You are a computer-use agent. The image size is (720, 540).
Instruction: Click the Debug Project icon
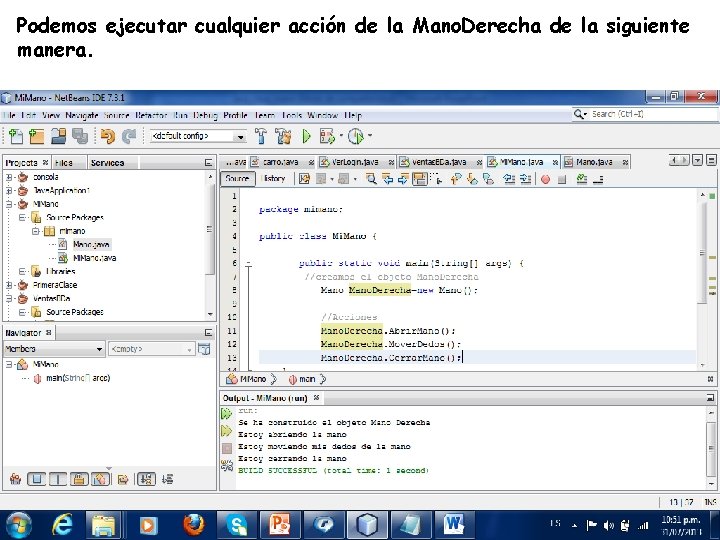pyautogui.click(x=327, y=136)
